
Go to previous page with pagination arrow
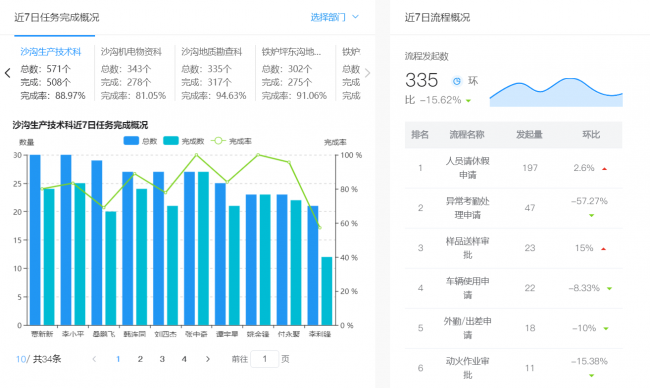(94, 359)
